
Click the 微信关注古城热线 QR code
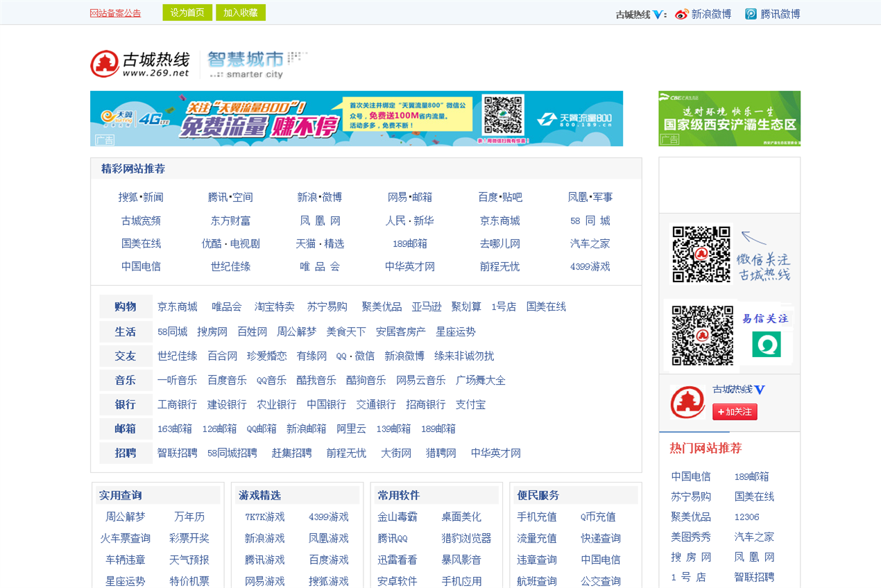click(x=701, y=253)
